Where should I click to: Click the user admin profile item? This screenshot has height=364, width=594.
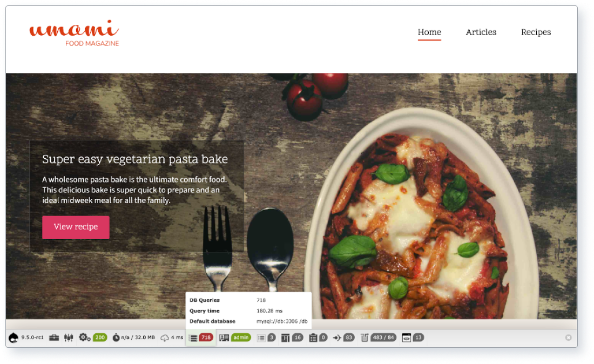click(235, 338)
